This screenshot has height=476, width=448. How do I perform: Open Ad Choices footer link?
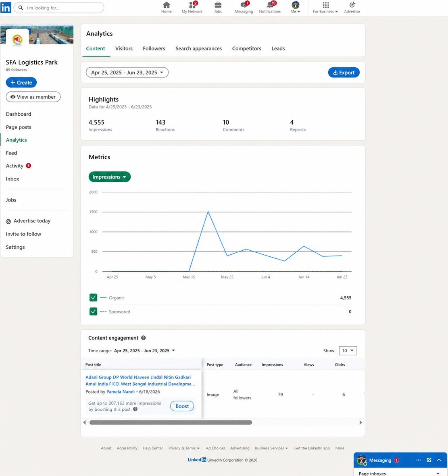(x=215, y=448)
